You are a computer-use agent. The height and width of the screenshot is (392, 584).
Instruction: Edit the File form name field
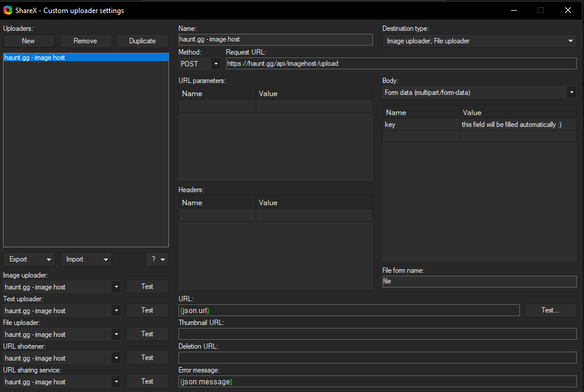tap(478, 281)
